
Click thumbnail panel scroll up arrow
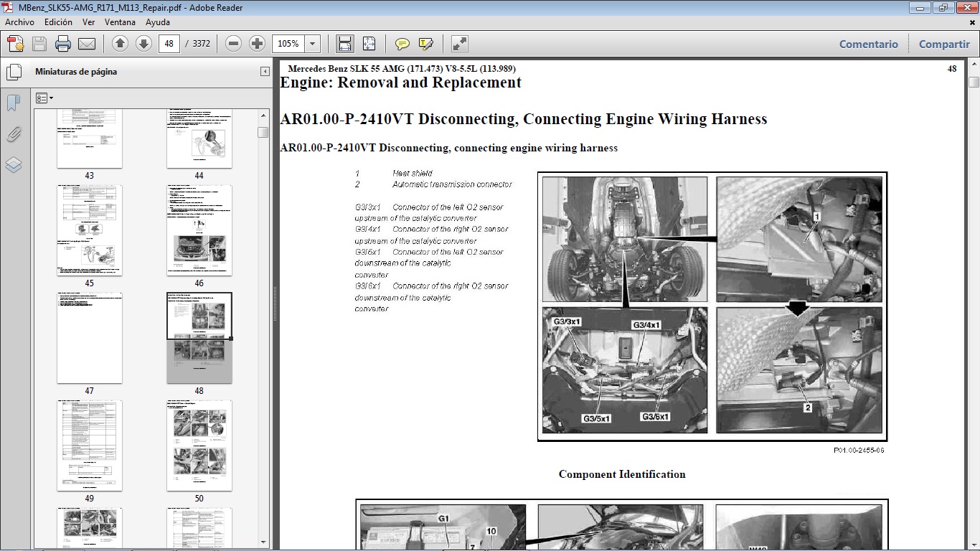pyautogui.click(x=263, y=115)
